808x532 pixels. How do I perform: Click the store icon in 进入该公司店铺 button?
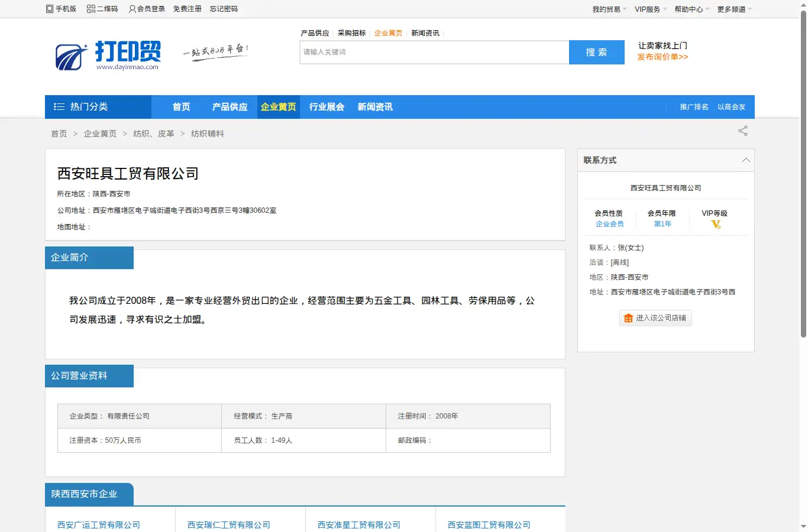tap(628, 318)
